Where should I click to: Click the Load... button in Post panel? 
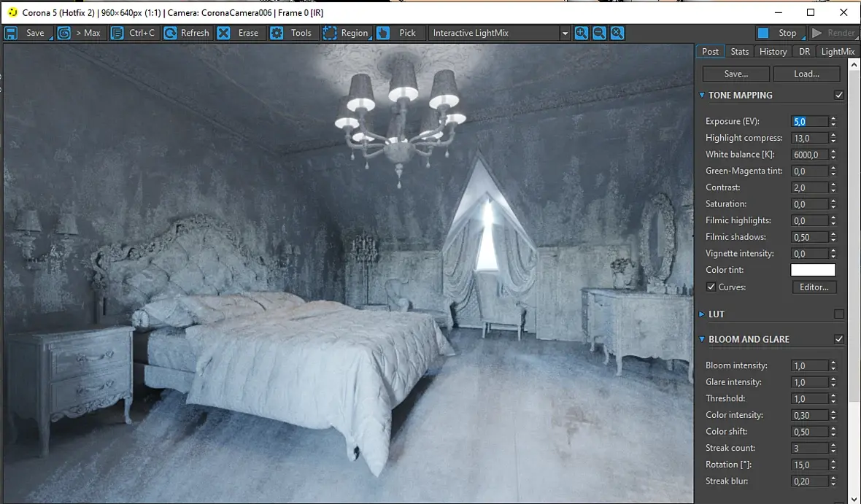pos(806,74)
